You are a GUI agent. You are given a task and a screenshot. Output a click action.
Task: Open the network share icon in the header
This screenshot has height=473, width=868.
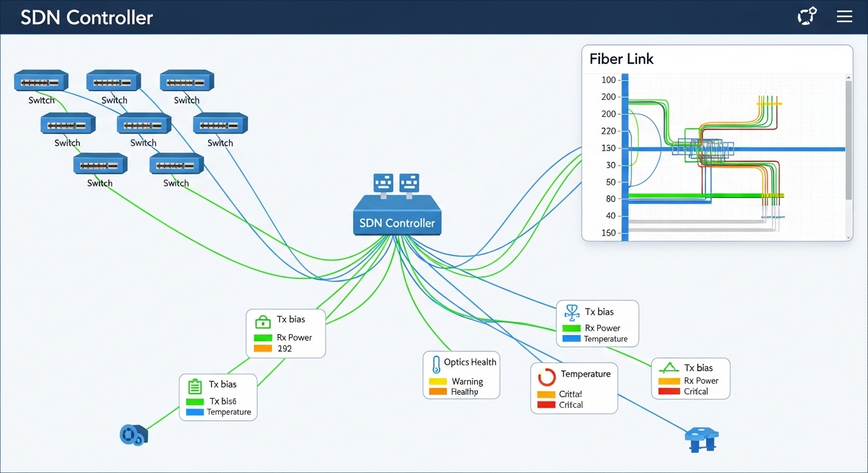tap(807, 16)
